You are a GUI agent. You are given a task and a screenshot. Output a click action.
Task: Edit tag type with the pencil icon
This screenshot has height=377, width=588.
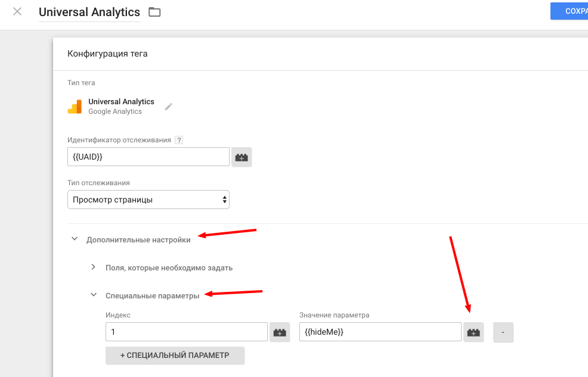169,107
